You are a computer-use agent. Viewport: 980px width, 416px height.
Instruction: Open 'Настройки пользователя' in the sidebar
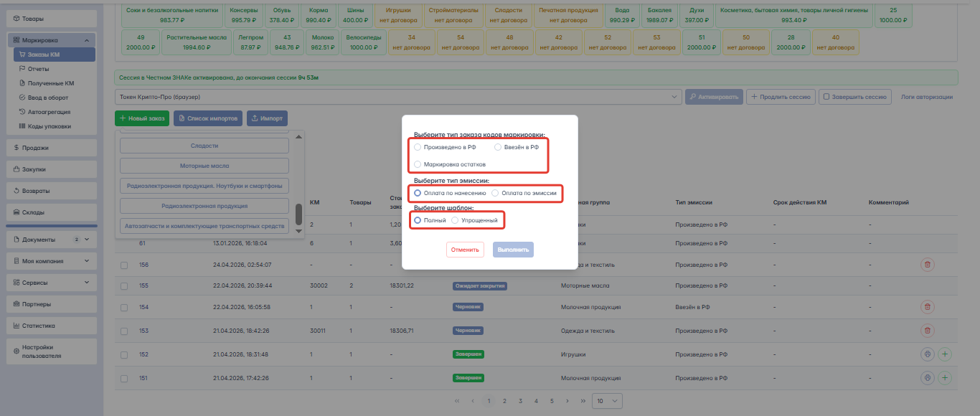(x=52, y=351)
